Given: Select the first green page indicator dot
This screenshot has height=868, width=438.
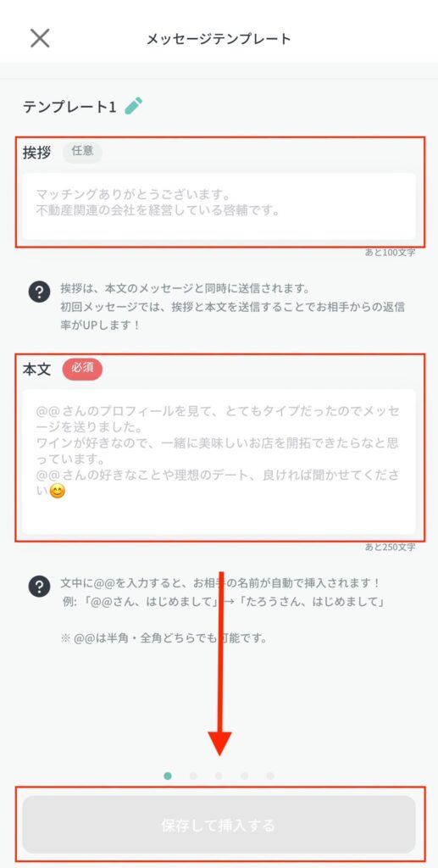Looking at the screenshot, I should point(168,776).
